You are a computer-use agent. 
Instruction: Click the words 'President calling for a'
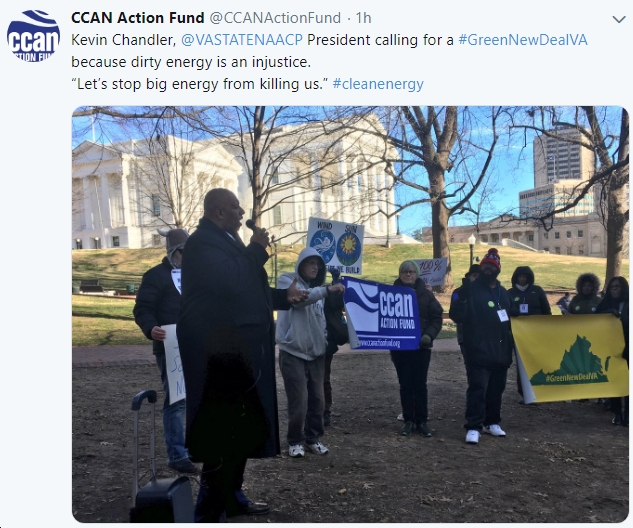click(x=380, y=40)
